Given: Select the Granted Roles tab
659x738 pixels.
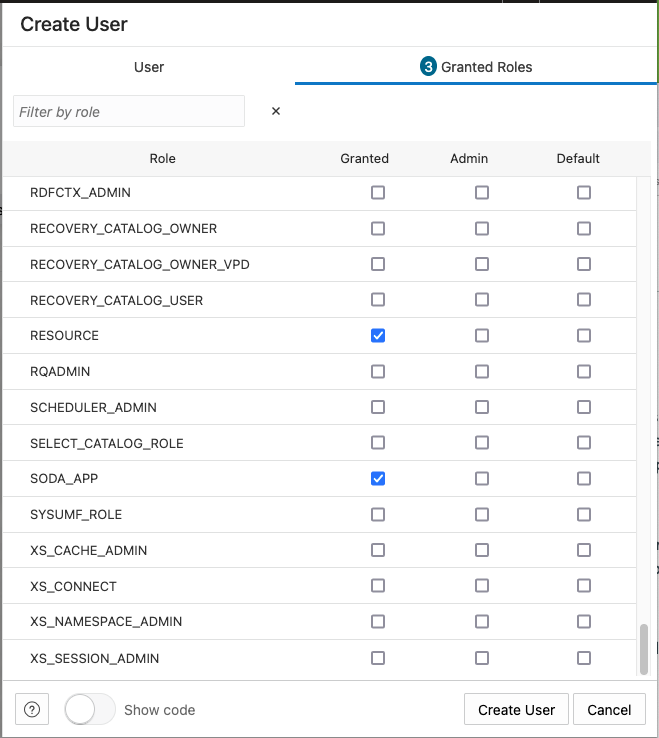Looking at the screenshot, I should [476, 67].
